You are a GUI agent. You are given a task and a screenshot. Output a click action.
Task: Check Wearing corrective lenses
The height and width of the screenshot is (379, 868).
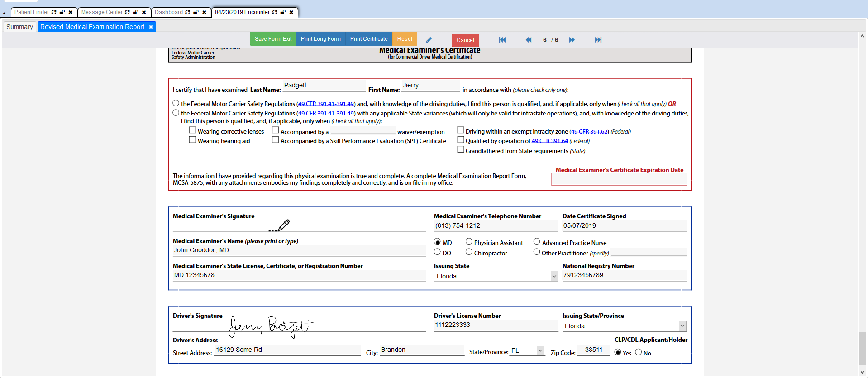[192, 130]
